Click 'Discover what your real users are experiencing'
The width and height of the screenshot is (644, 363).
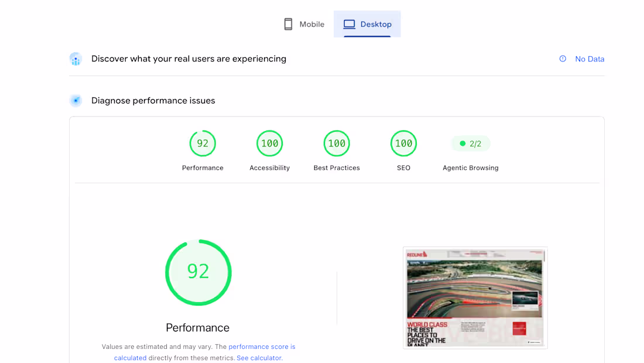[x=189, y=59]
